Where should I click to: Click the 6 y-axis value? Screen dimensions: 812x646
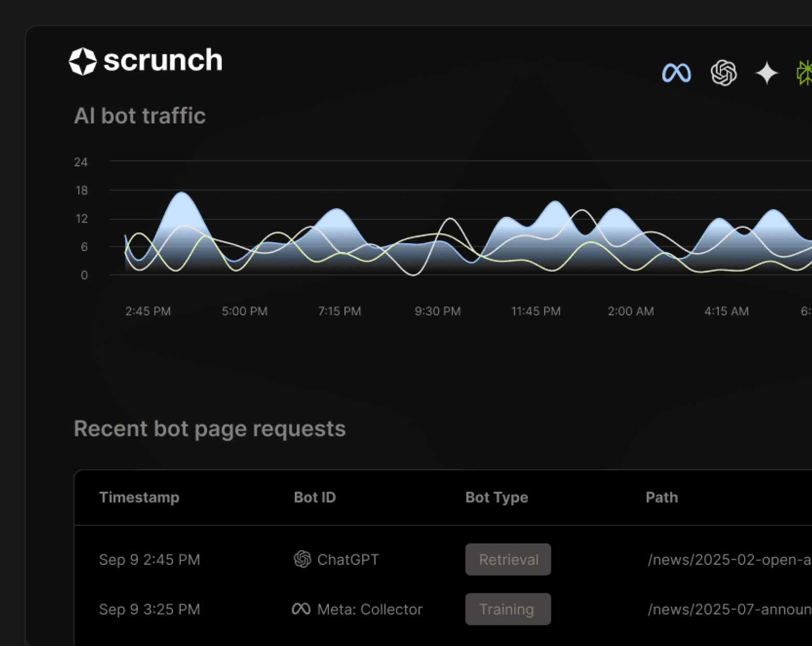[84, 247]
